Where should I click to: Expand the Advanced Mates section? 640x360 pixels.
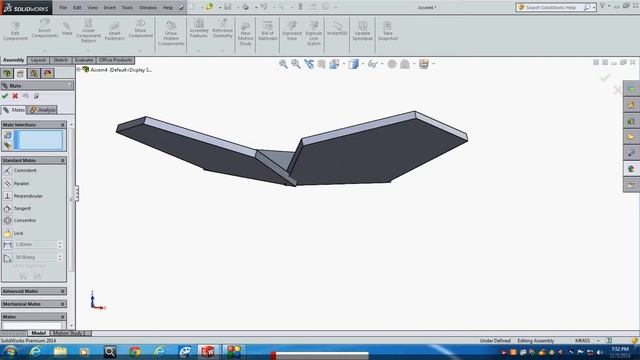(x=62, y=291)
